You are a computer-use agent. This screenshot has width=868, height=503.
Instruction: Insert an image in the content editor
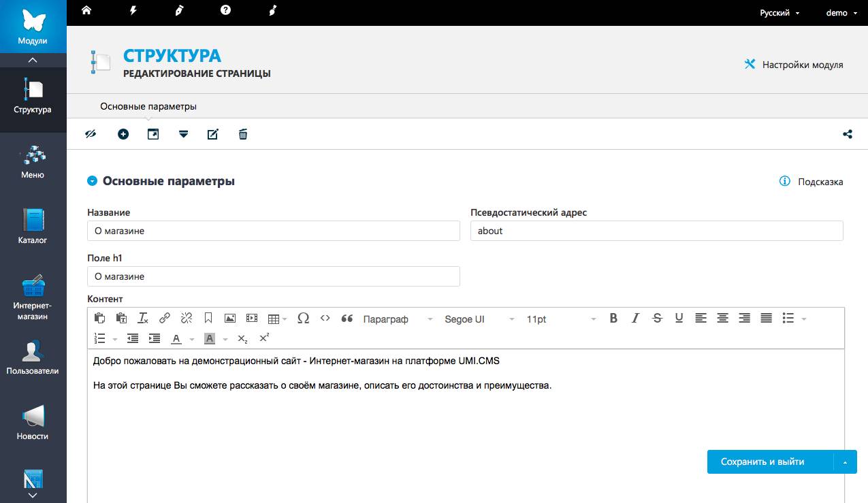tap(230, 319)
